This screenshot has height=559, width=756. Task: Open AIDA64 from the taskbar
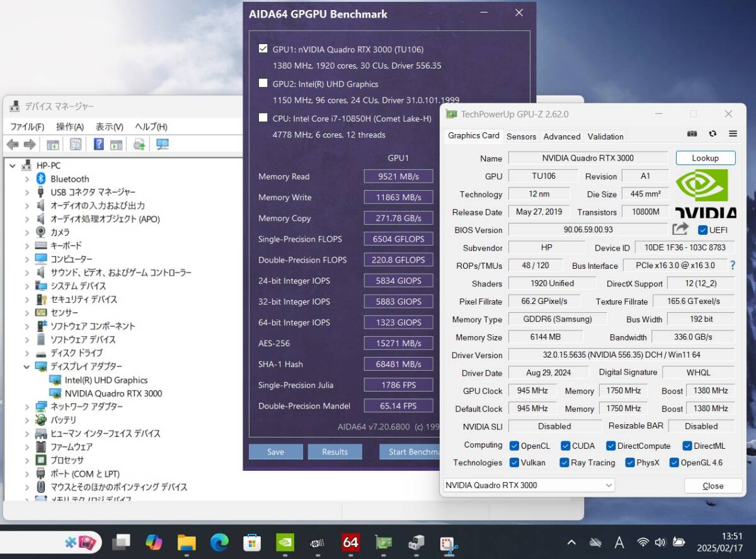point(350,542)
